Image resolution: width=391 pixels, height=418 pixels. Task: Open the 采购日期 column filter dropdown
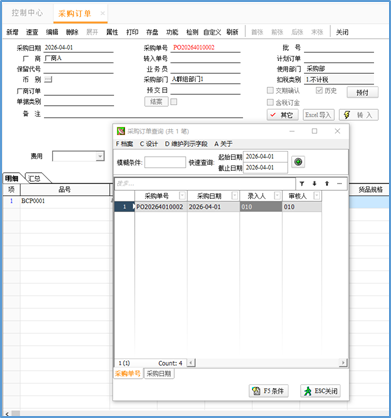point(235,196)
